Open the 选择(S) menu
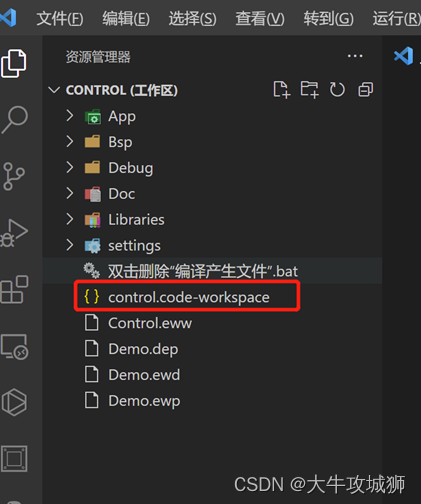The width and height of the screenshot is (421, 504). (x=192, y=18)
